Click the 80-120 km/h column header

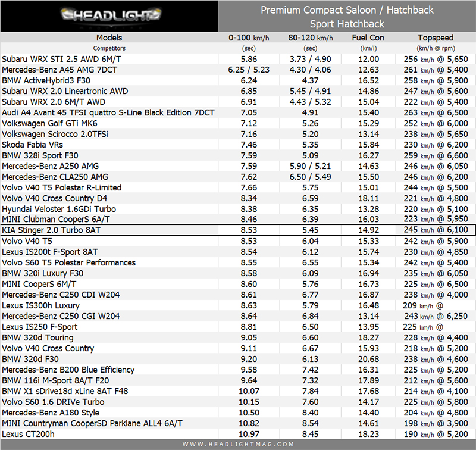click(310, 37)
